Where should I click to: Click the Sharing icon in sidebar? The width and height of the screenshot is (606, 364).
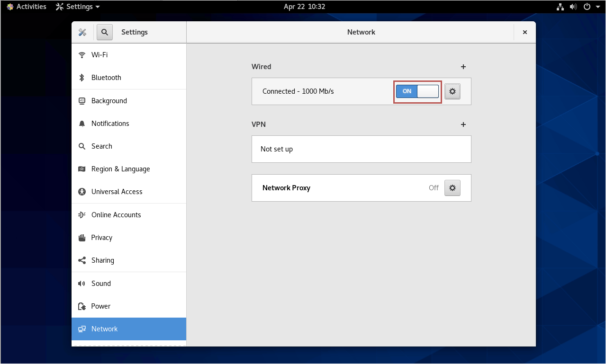(x=82, y=260)
